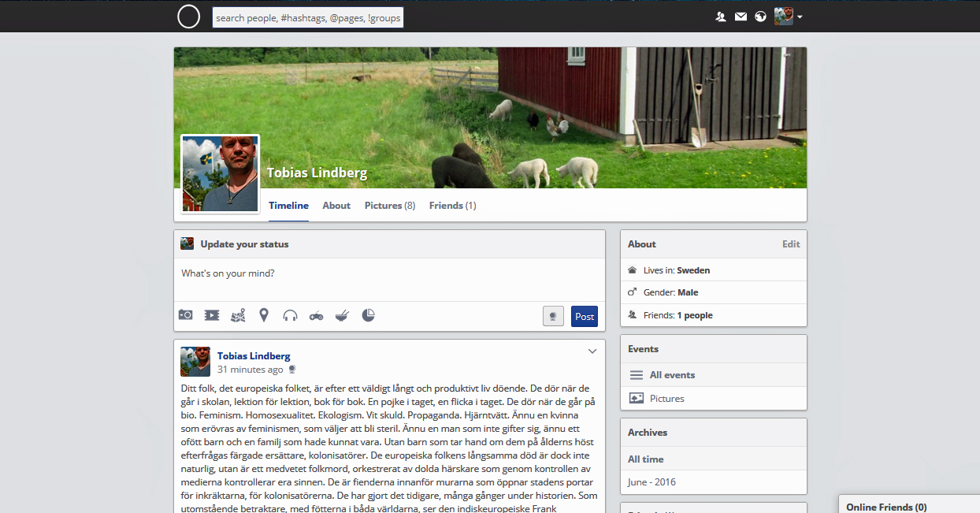The image size is (980, 513).
Task: Open the Pictures (8) tab
Action: point(390,206)
